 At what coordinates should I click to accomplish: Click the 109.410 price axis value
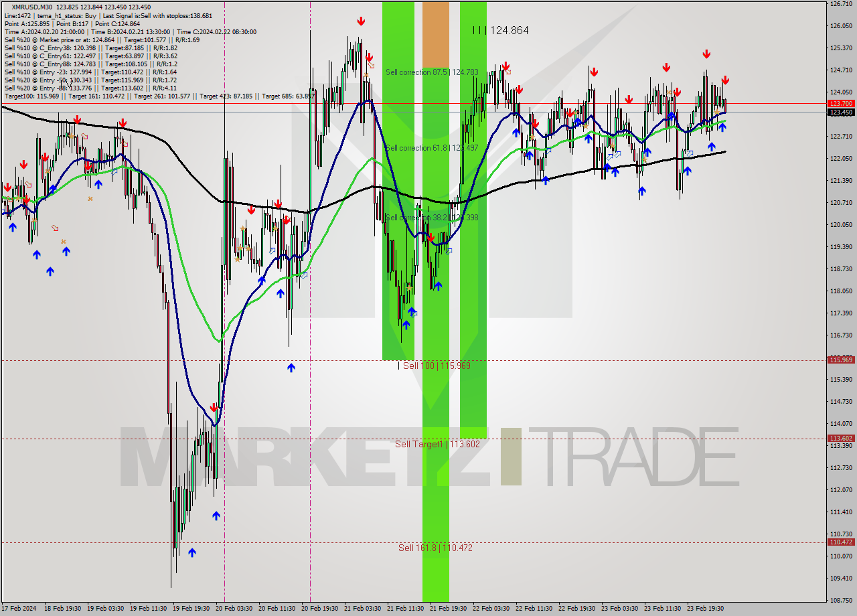click(x=841, y=579)
